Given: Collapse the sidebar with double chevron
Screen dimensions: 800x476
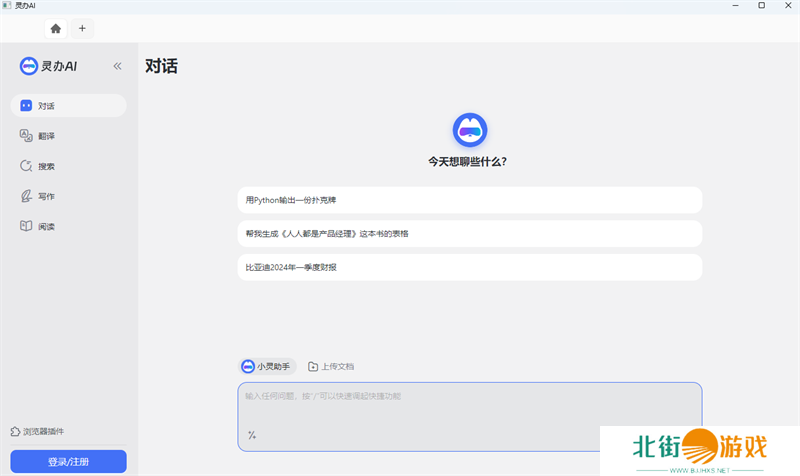Looking at the screenshot, I should 117,66.
